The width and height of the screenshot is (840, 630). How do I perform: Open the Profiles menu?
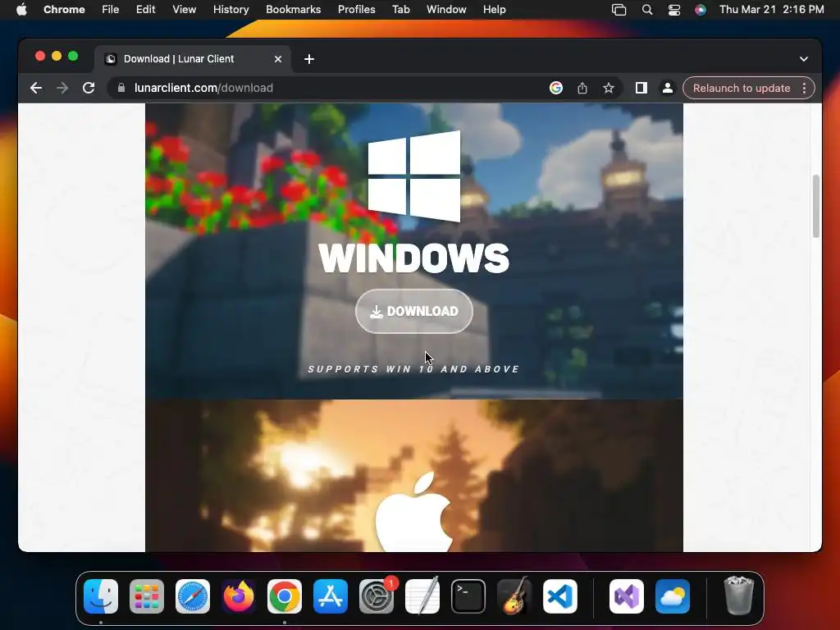tap(356, 9)
